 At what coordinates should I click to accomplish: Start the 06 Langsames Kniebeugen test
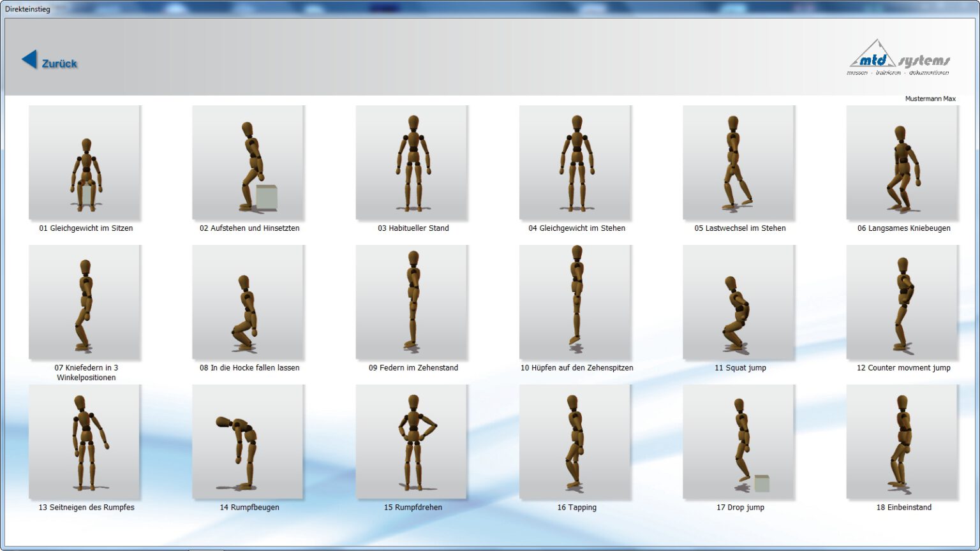tap(902, 163)
